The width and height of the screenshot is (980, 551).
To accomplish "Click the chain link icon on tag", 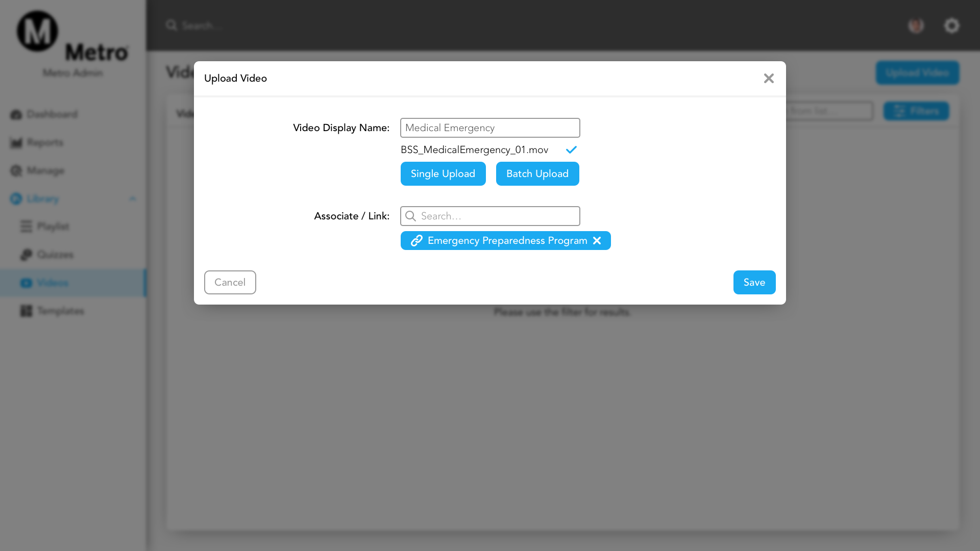I will 416,240.
